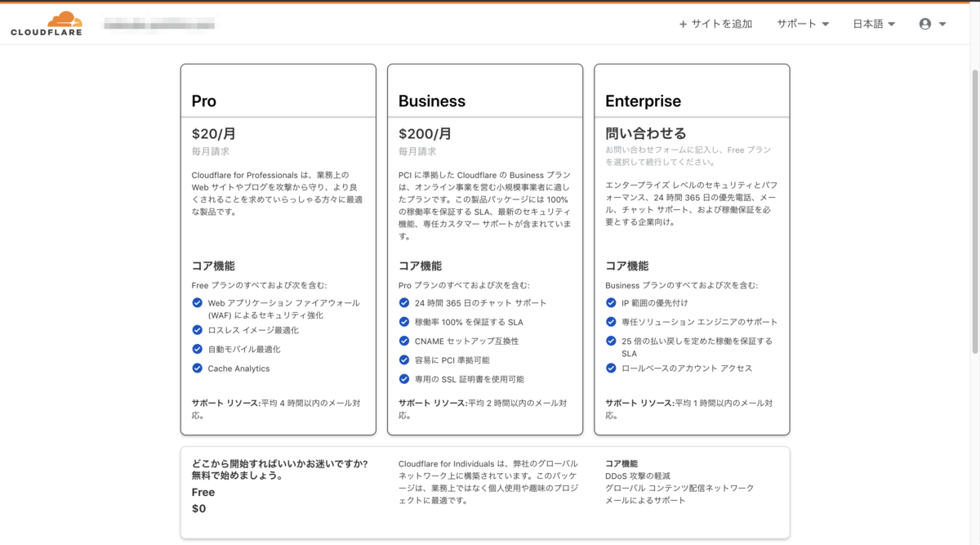The image size is (980, 545).
Task: Click DDoS 攻撃の軽減 text
Action: point(638,476)
